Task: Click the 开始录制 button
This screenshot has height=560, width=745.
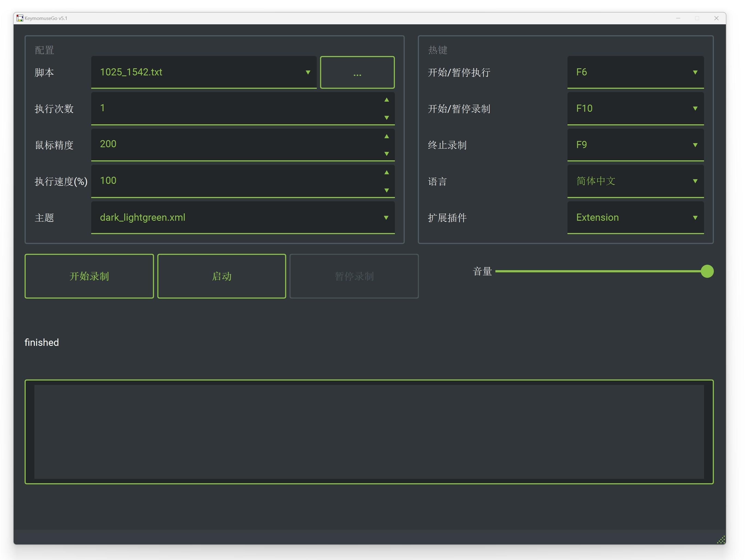Action: click(x=89, y=276)
